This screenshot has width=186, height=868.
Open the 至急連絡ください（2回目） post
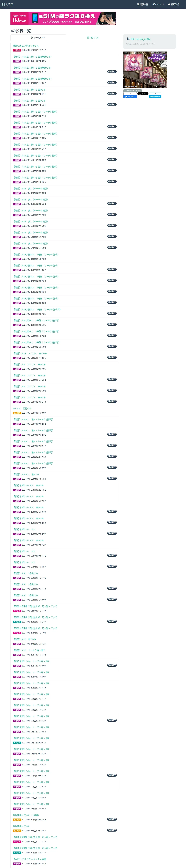tap(26, 815)
